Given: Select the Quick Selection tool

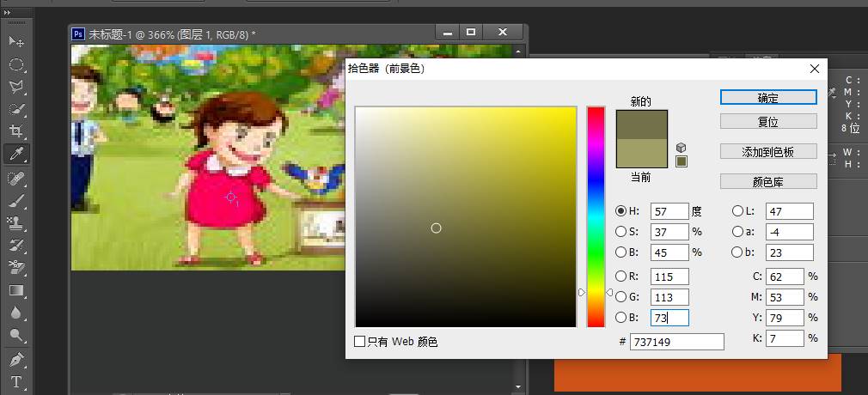Looking at the screenshot, I should [x=16, y=109].
